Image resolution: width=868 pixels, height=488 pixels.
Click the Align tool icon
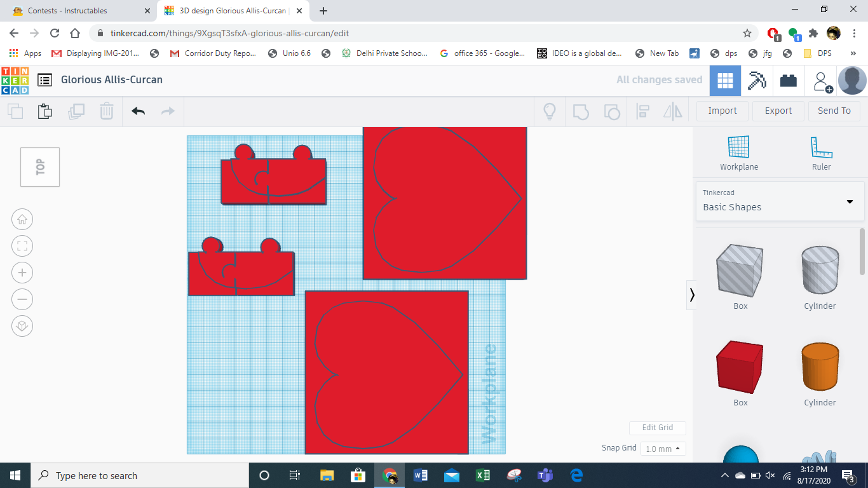tap(642, 112)
